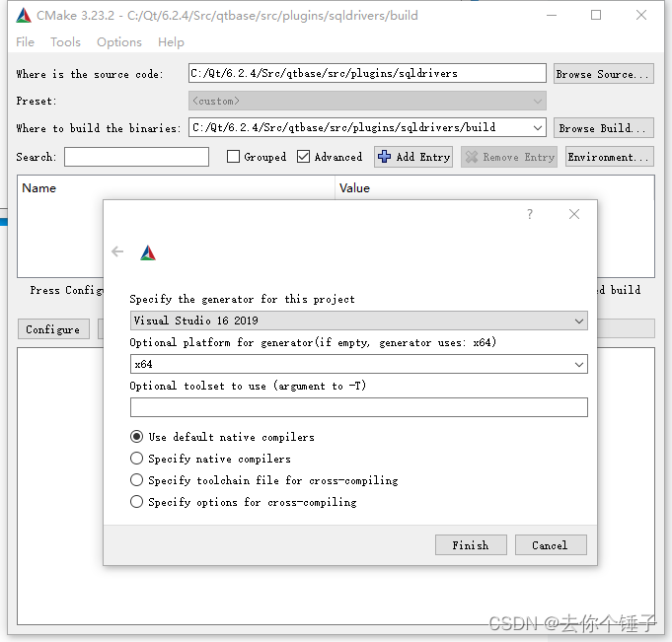Image resolution: width=672 pixels, height=642 pixels.
Task: Click Browse Build button
Action: [x=604, y=128]
